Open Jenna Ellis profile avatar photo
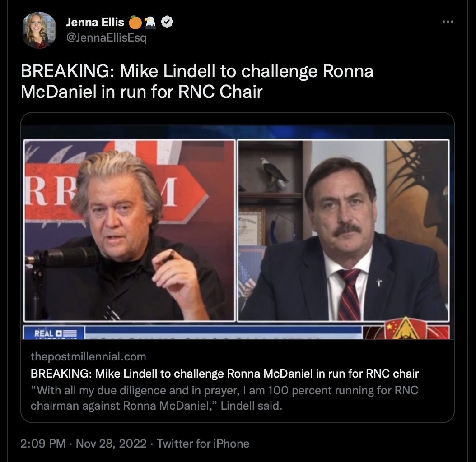This screenshot has width=476, height=462. (40, 30)
